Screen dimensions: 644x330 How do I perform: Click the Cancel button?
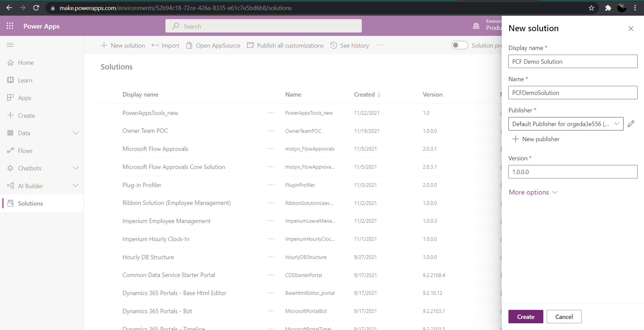pos(564,317)
